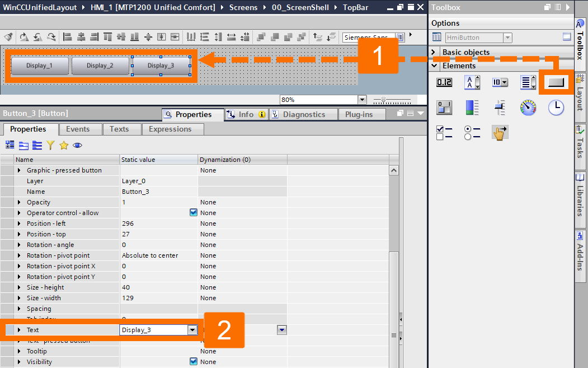588x368 pixels.
Task: Expand the Spacing property group
Action: click(x=19, y=309)
